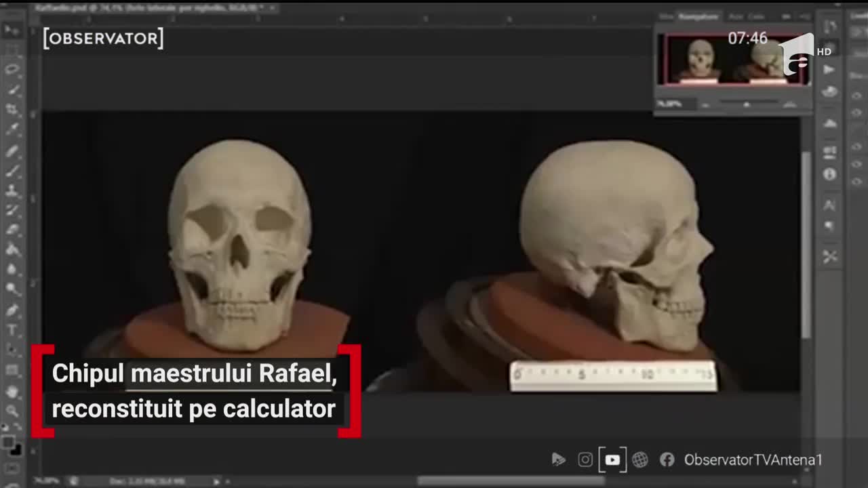
Task: Select the Crop tool
Action: pyautogui.click(x=12, y=109)
